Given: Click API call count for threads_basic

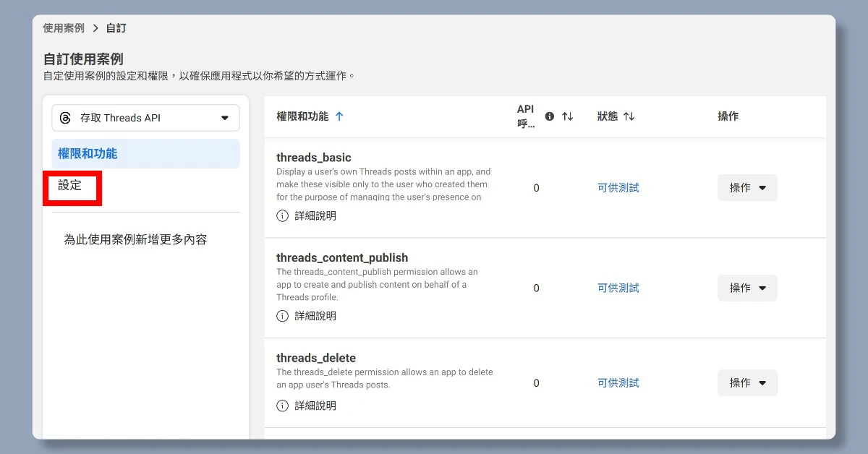Looking at the screenshot, I should point(536,188).
